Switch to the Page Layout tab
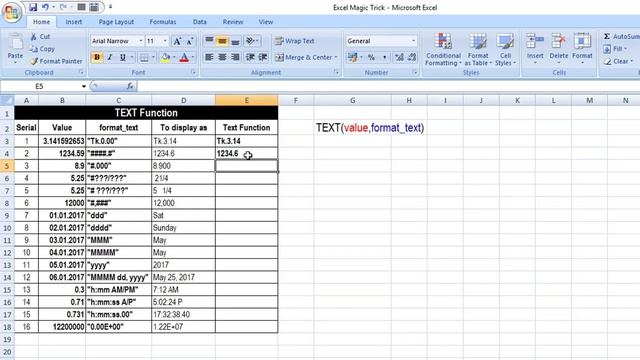640x360 pixels. click(116, 22)
